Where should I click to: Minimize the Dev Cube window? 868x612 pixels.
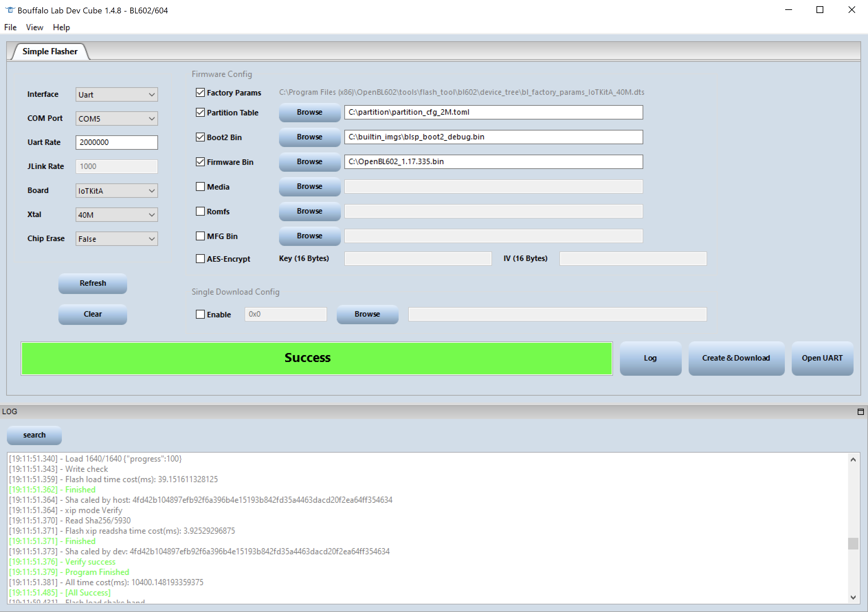coord(789,10)
